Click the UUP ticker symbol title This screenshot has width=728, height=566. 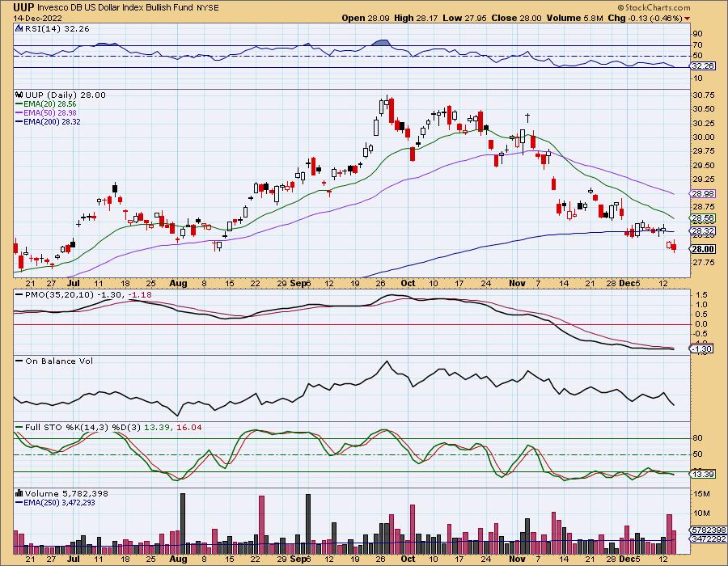pos(23,7)
